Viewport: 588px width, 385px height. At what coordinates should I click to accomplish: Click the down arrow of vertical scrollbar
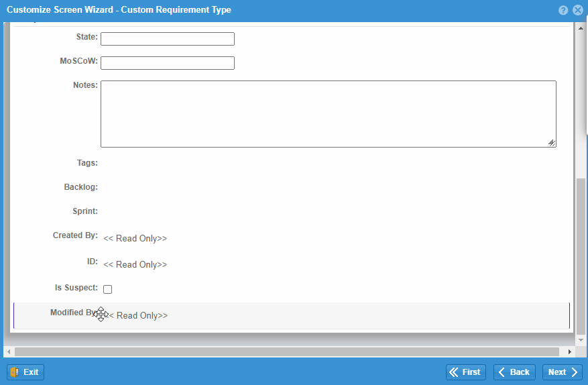[581, 340]
